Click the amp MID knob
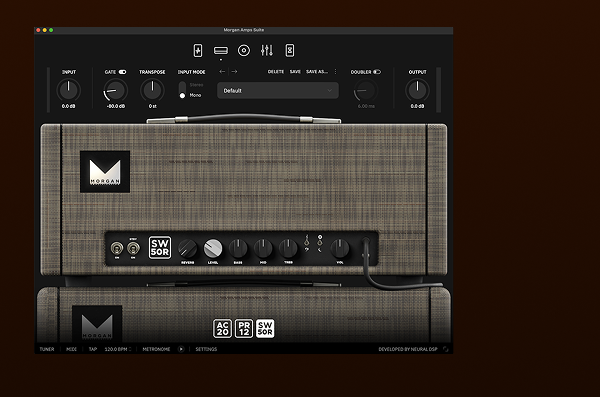Image resolution: width=600 pixels, height=397 pixels. point(263,248)
